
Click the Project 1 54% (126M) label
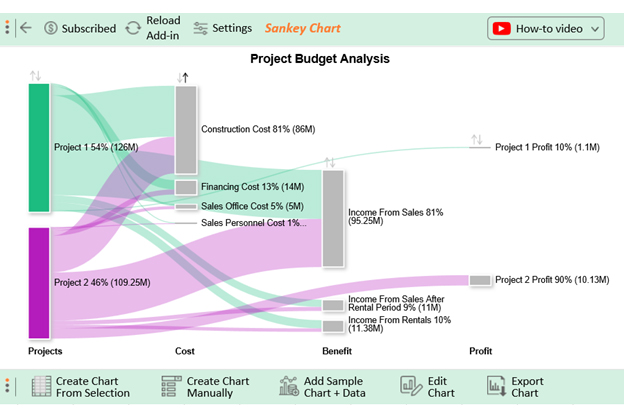[x=96, y=147]
